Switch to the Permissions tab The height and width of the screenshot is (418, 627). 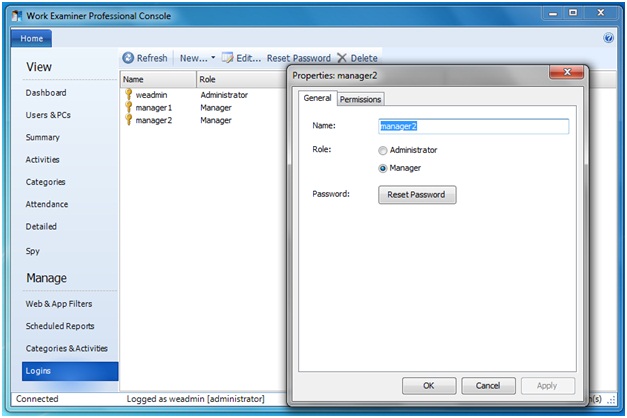pyautogui.click(x=360, y=99)
